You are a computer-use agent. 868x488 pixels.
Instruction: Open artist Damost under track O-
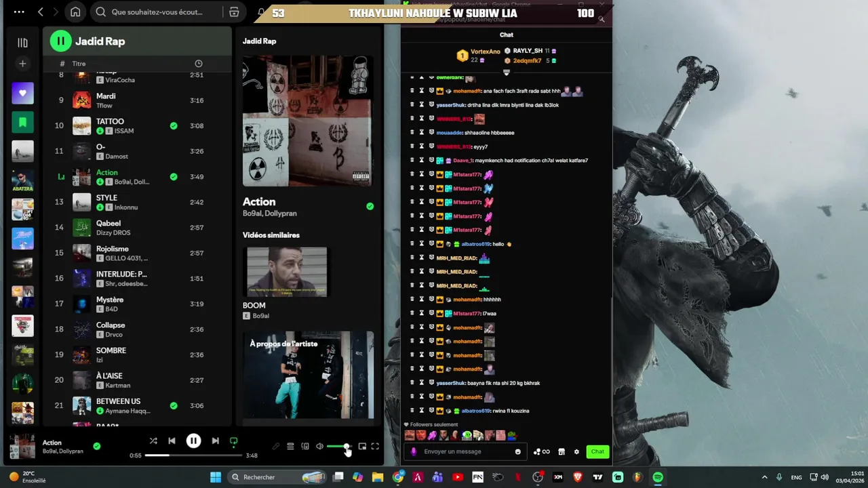click(117, 157)
